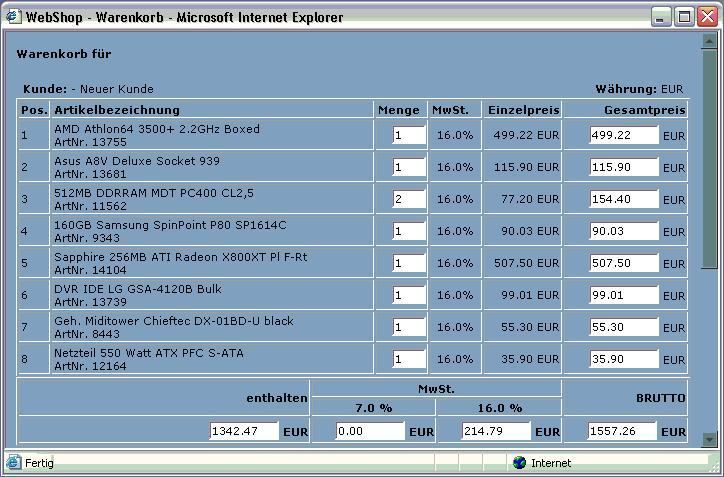
Task: Click total price field showing 99.01
Action: (624, 295)
